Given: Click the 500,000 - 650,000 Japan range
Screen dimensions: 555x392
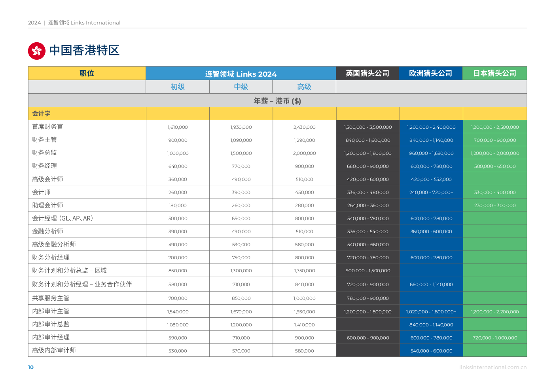Looking at the screenshot, I should coord(495,166).
